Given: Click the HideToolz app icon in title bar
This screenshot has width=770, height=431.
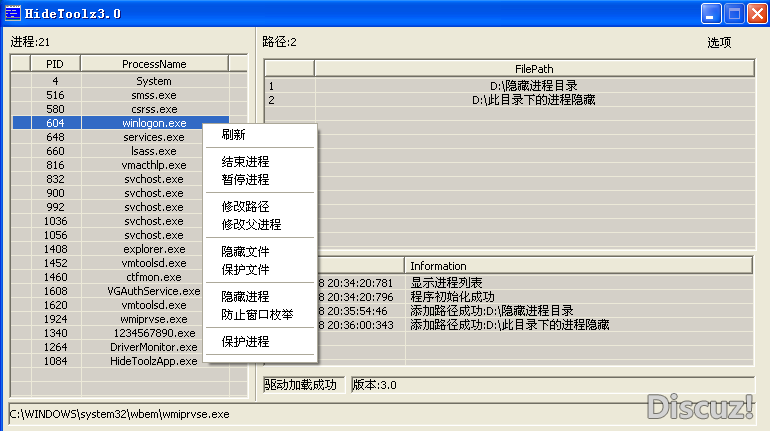Looking at the screenshot, I should pos(13,13).
